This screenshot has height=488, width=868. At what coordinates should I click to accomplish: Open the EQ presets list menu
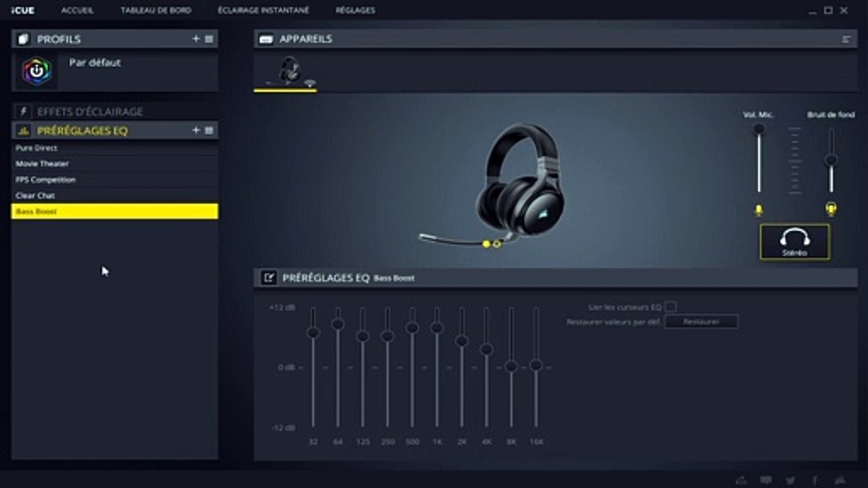click(x=209, y=130)
